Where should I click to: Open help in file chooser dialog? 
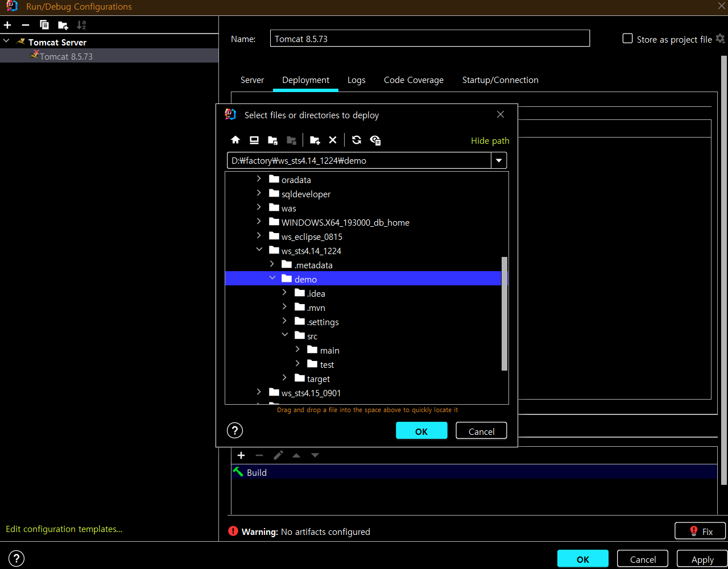click(x=235, y=430)
